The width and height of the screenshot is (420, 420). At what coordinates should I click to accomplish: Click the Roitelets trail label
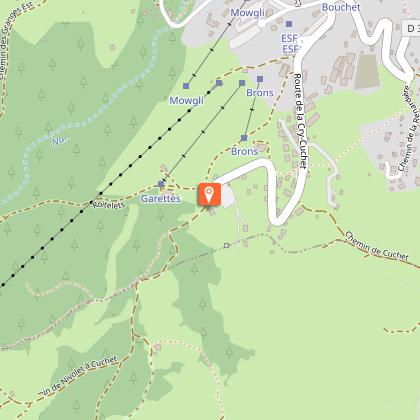[109, 205]
